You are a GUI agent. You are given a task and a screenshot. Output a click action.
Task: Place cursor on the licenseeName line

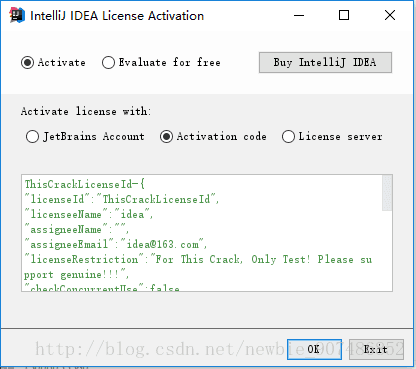(x=88, y=214)
